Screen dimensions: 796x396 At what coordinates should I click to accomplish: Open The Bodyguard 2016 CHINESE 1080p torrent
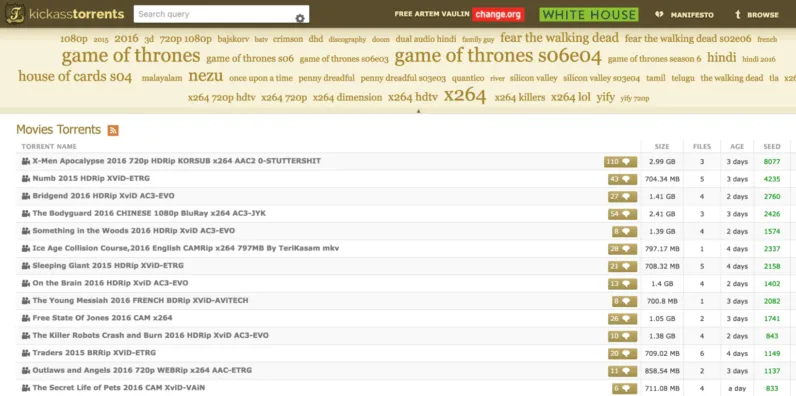click(149, 213)
